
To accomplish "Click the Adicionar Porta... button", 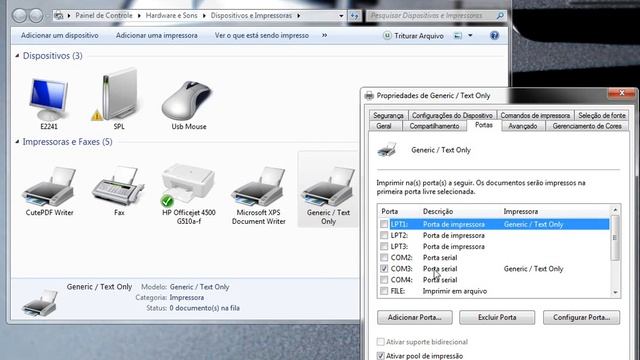I will (x=415, y=317).
